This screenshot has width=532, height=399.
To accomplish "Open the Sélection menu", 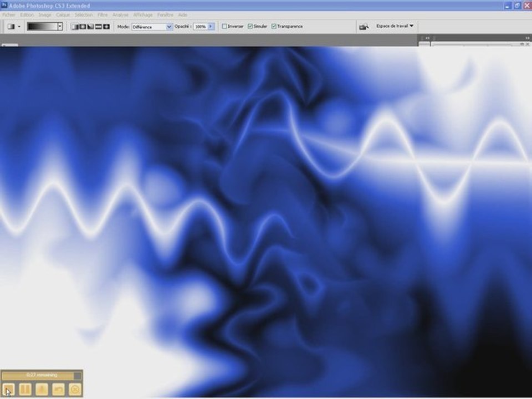I will (84, 15).
